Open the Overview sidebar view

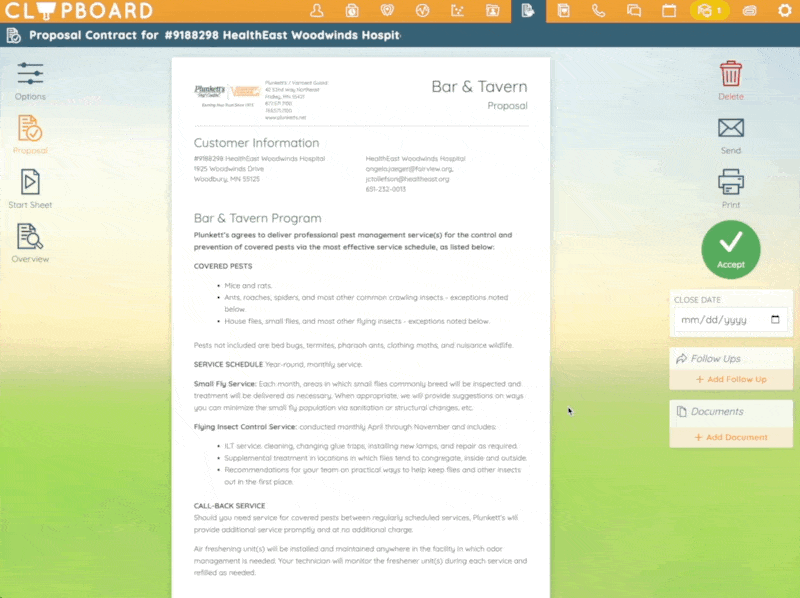[x=30, y=243]
